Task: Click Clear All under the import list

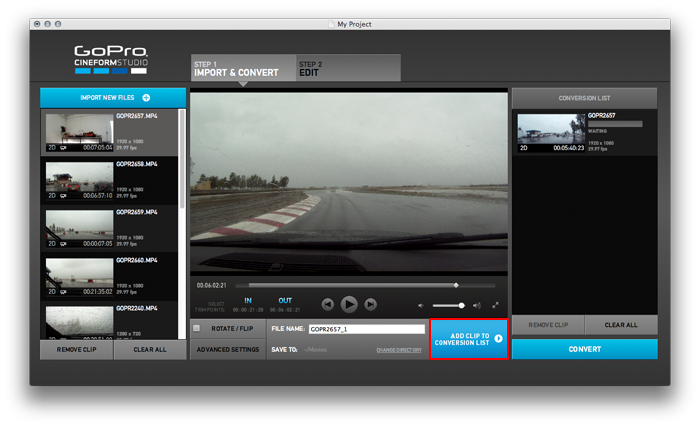Action: point(150,350)
